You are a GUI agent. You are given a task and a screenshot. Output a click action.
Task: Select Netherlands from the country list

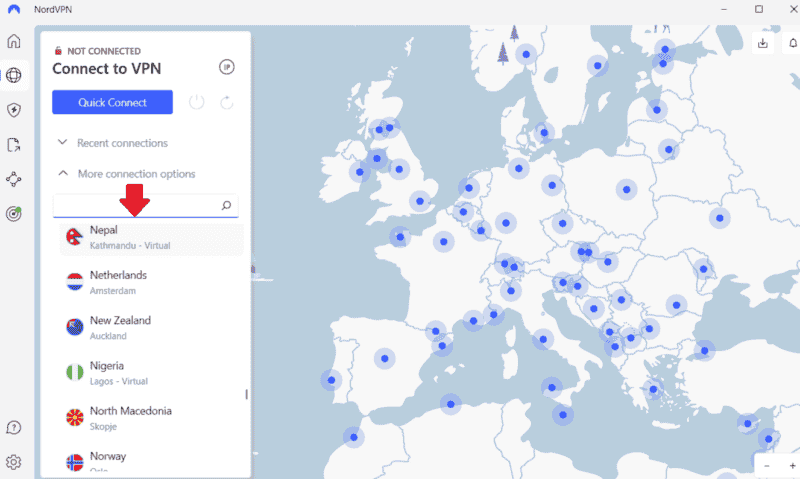[152, 282]
